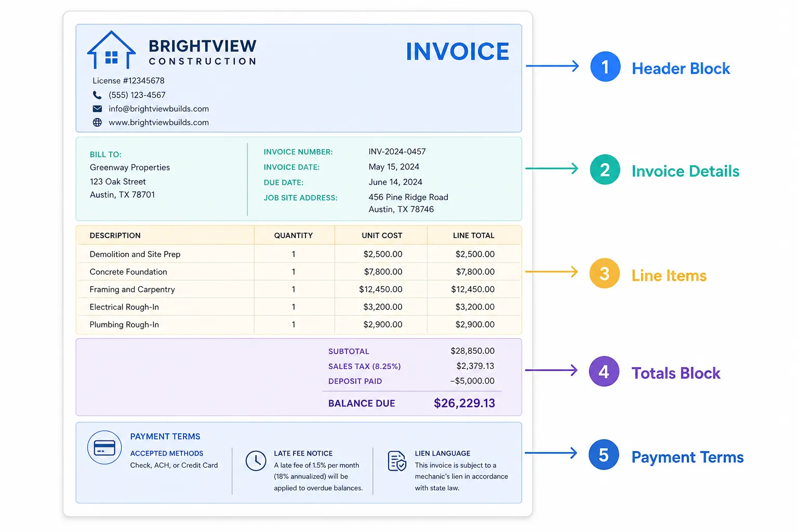The height and width of the screenshot is (532, 798).
Task: Click the phone number (555) 123-4567
Action: click(x=137, y=95)
